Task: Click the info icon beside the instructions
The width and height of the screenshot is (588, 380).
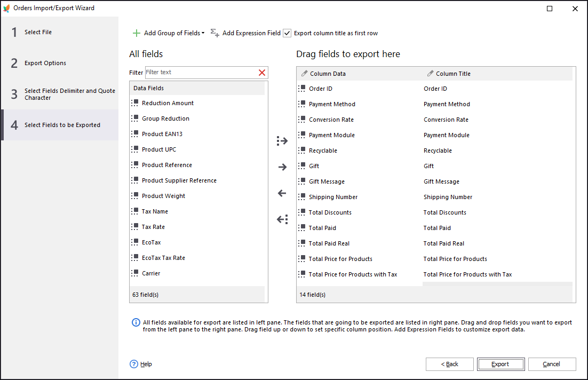Action: 136,322
